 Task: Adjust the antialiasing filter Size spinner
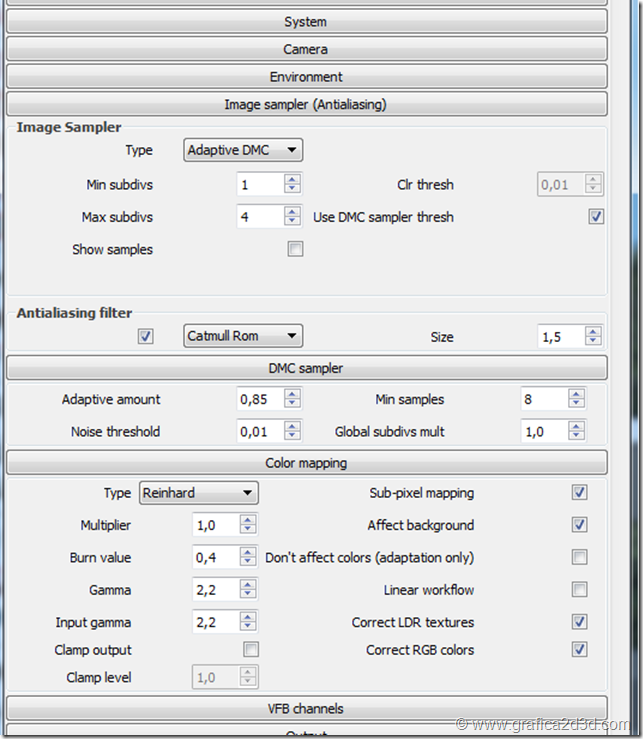point(594,337)
